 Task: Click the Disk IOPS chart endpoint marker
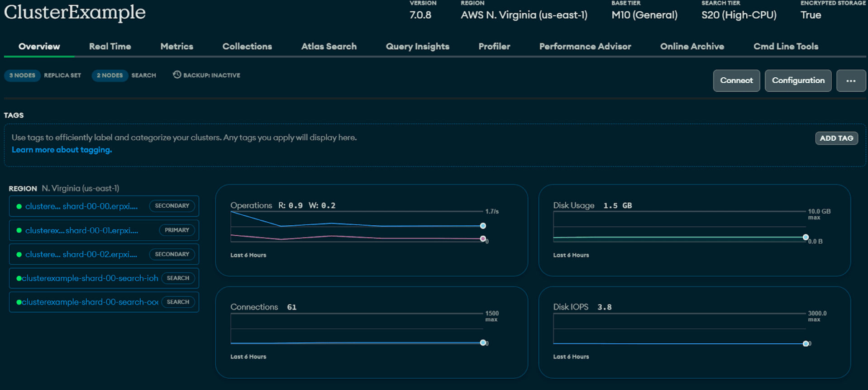pyautogui.click(x=806, y=344)
